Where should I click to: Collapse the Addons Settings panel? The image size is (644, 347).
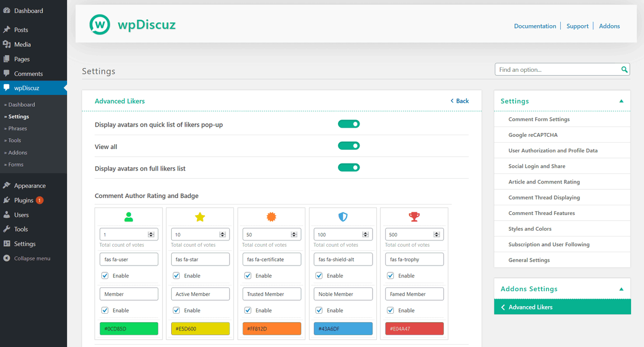tap(621, 288)
